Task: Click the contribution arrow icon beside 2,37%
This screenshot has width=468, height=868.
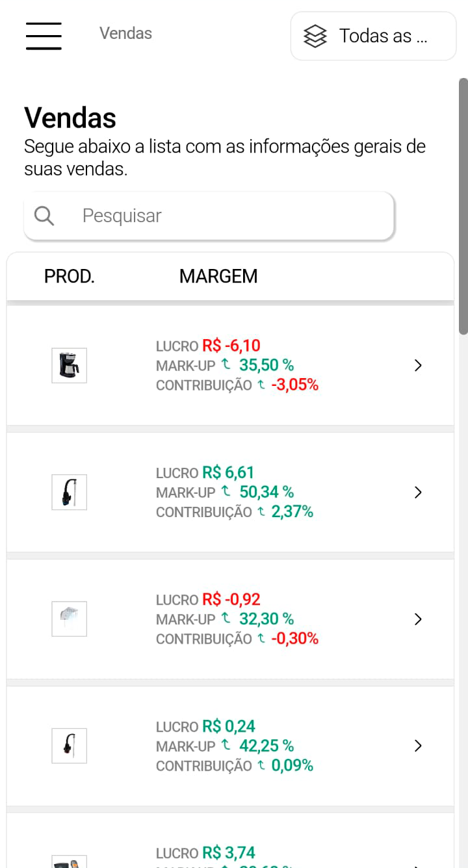Action: pyautogui.click(x=261, y=512)
